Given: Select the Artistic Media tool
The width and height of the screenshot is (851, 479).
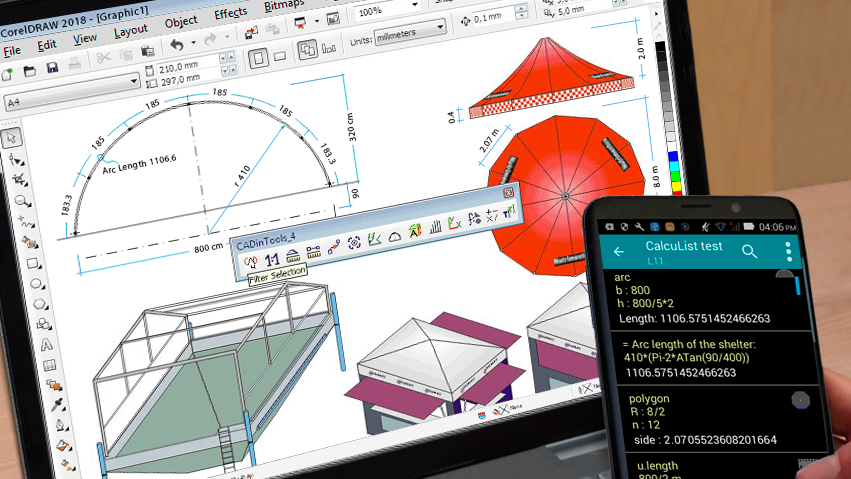Looking at the screenshot, I should (x=30, y=242).
